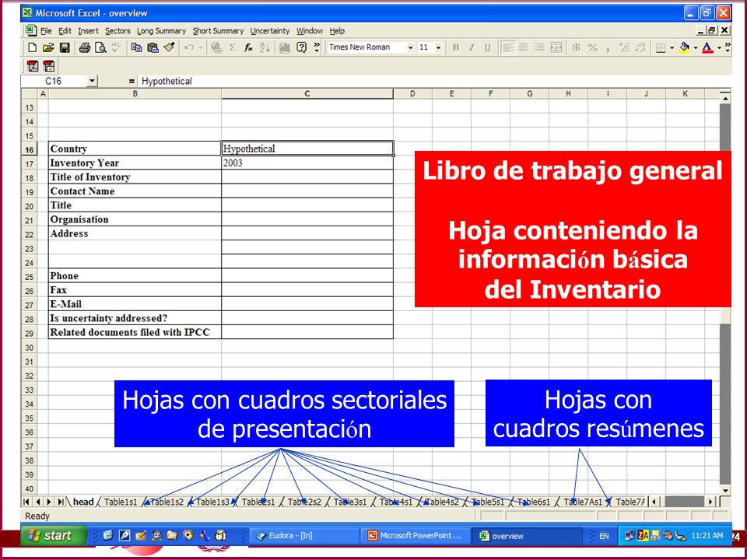
Task: Go to the last sheet tab arrow
Action: 61,502
